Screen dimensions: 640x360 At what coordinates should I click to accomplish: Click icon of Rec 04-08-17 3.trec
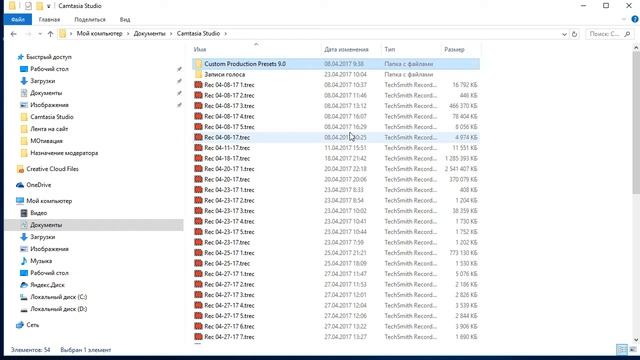pos(198,106)
